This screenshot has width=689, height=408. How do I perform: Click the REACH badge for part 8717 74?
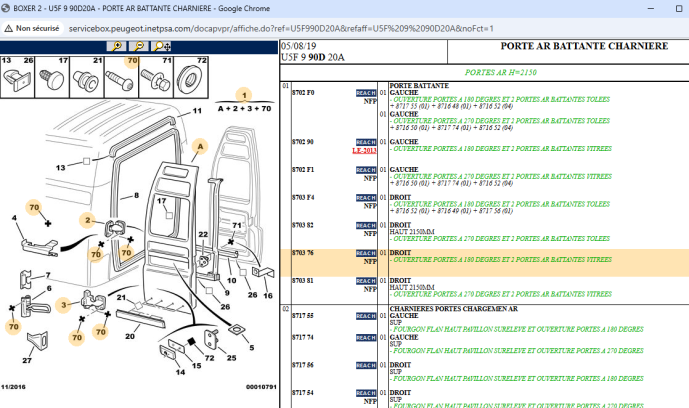(x=366, y=338)
